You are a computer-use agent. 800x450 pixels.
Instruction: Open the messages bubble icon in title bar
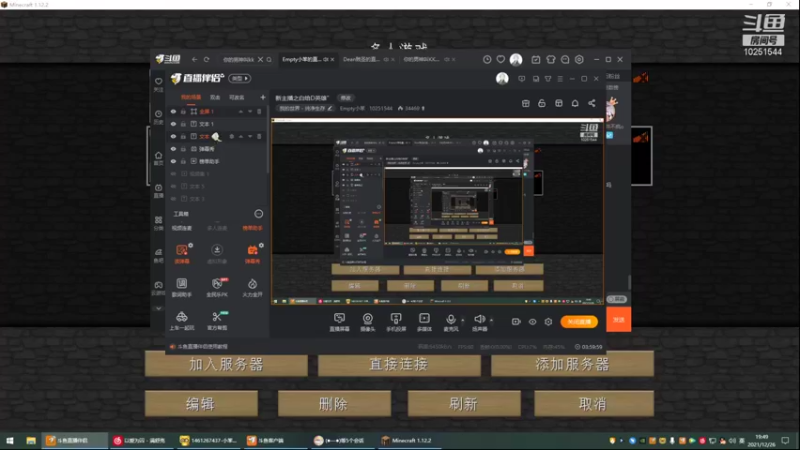(x=565, y=60)
